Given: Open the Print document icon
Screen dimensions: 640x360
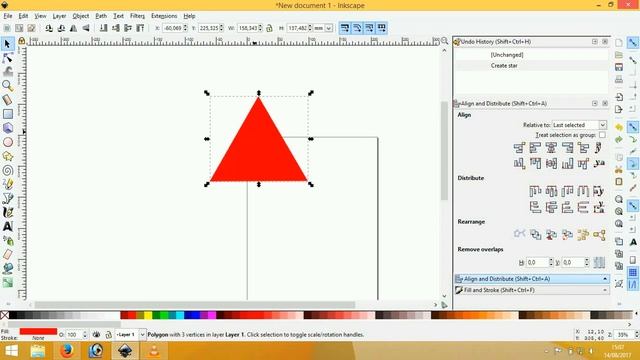Looking at the screenshot, I should tap(619, 80).
